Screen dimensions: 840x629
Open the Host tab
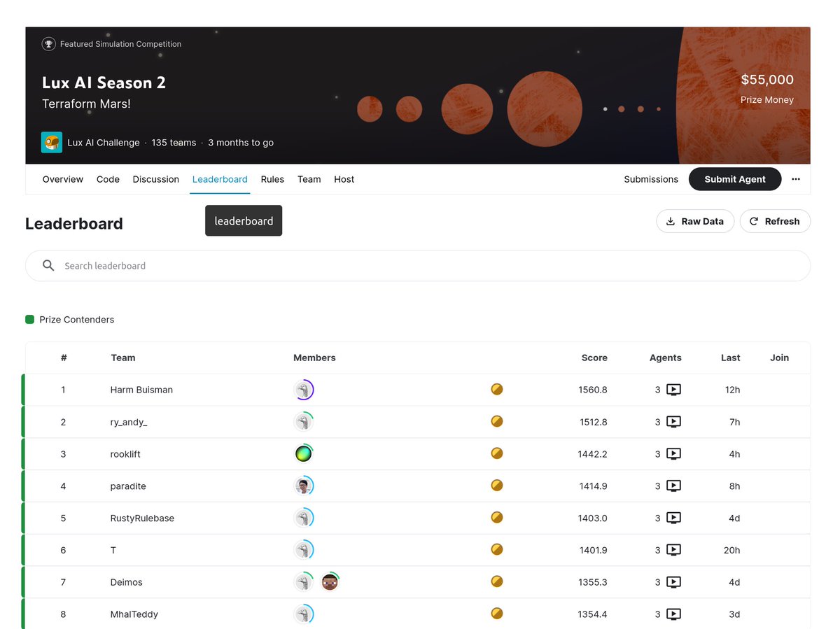tap(344, 179)
